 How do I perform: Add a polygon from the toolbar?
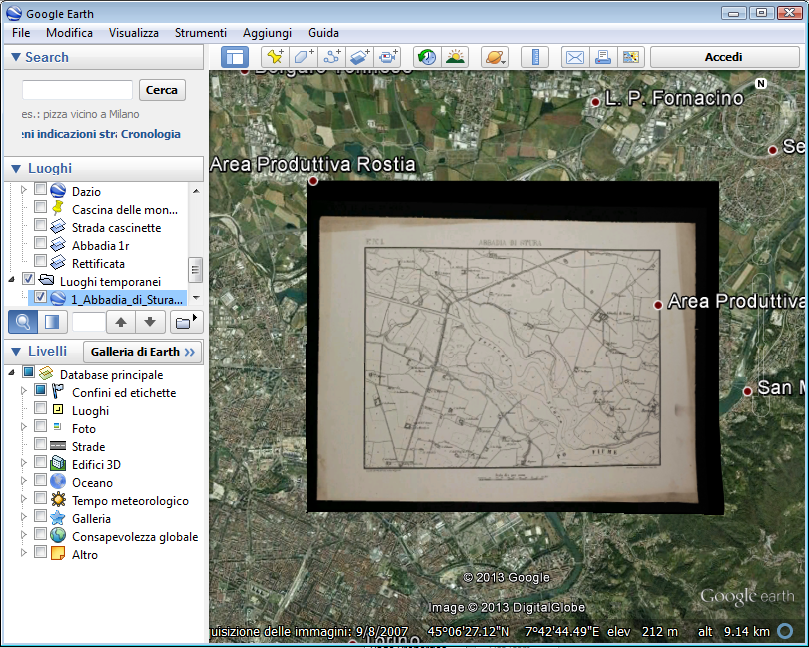click(303, 57)
